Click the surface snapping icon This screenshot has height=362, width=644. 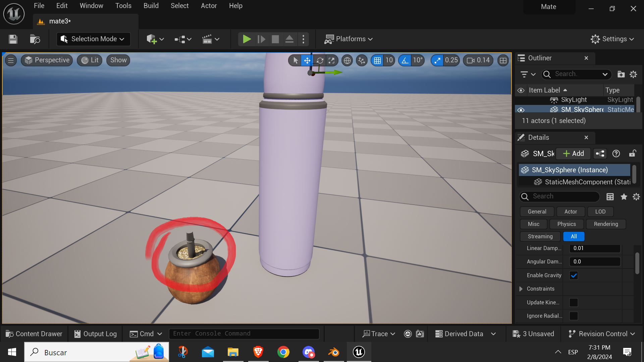(x=362, y=60)
